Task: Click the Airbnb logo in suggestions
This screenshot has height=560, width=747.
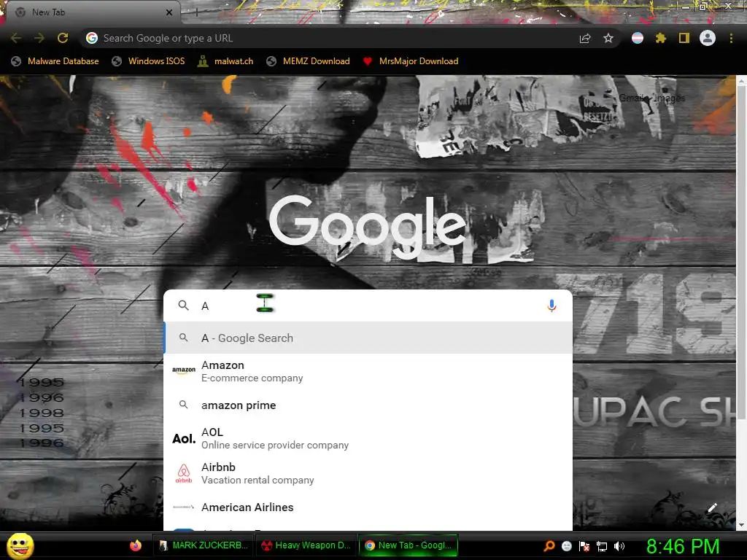Action: 184,473
